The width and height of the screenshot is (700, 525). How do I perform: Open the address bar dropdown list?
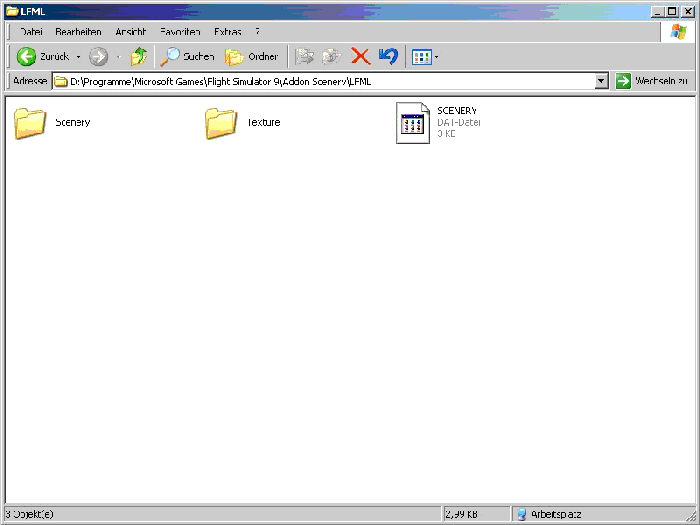pos(601,81)
